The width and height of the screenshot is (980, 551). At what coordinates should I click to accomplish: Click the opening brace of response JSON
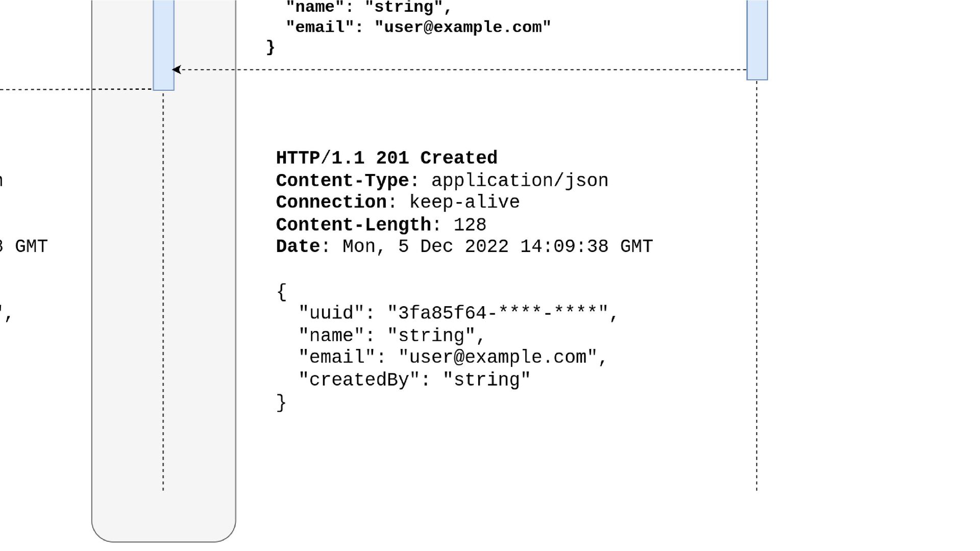pos(281,292)
